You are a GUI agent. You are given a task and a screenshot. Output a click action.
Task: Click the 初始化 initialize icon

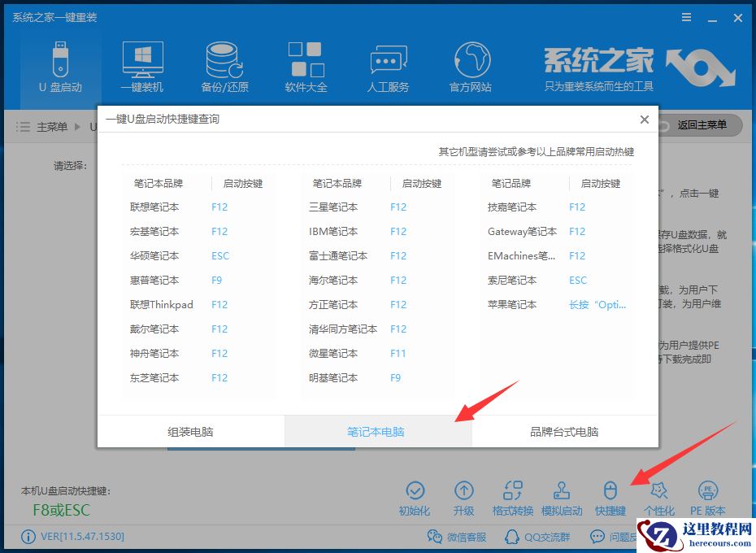[x=416, y=496]
